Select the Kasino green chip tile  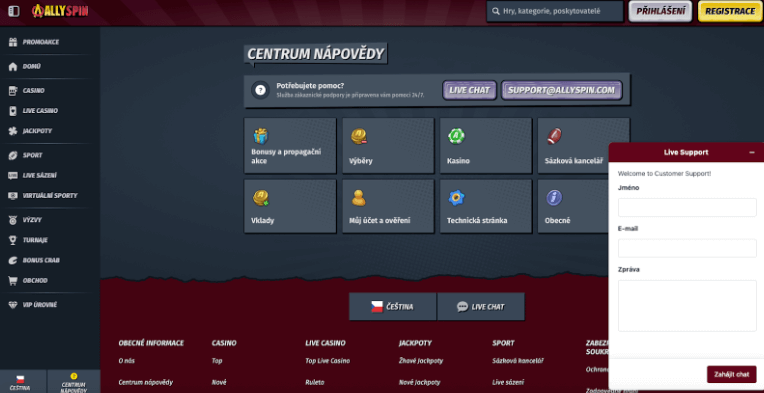click(x=486, y=146)
